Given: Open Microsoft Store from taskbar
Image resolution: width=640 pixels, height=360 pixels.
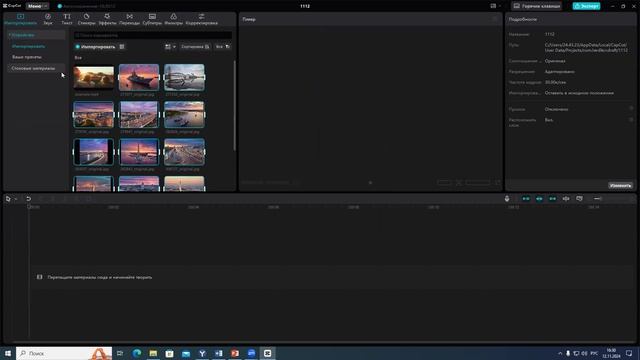Looking at the screenshot, I should (x=169, y=353).
